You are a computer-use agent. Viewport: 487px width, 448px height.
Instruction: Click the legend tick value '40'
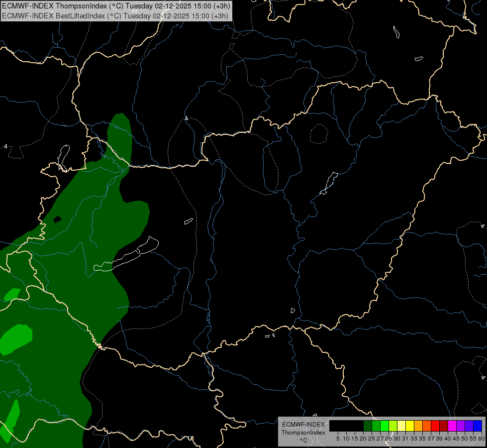tap(448, 439)
